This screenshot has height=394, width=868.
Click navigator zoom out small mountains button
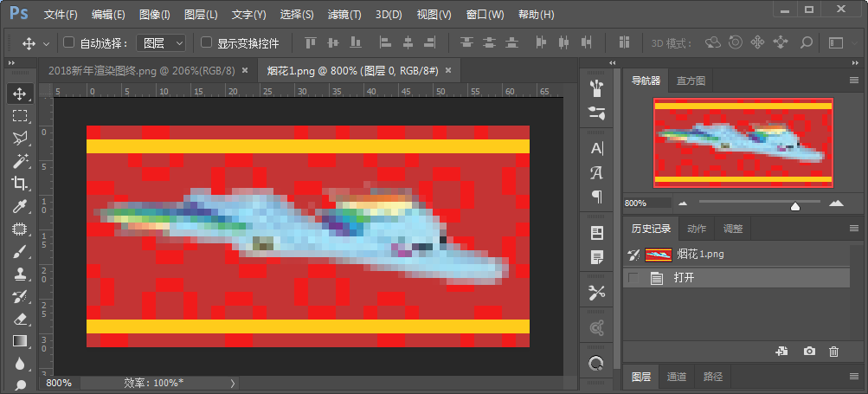tap(683, 203)
